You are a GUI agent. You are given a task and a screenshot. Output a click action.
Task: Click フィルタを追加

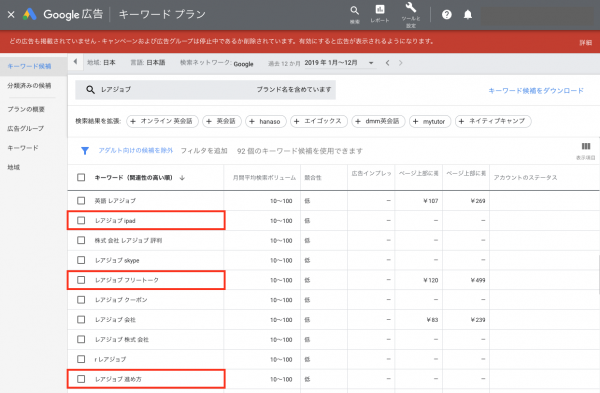coord(204,151)
